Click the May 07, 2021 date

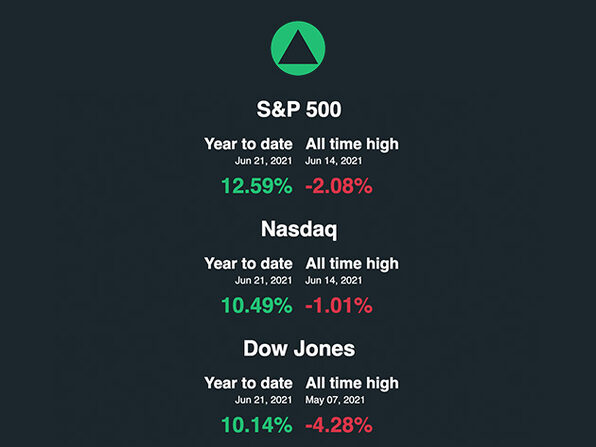coord(335,400)
